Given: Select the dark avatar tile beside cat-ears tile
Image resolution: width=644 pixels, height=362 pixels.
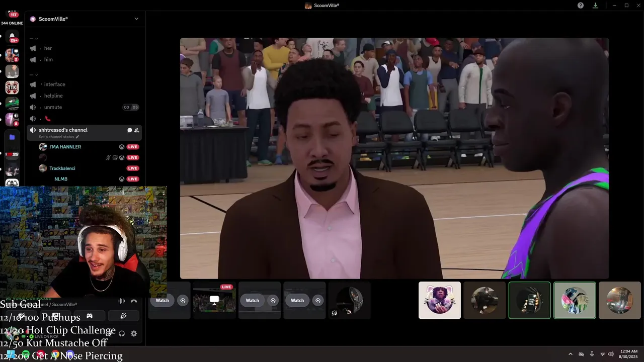Looking at the screenshot, I should 485,300.
